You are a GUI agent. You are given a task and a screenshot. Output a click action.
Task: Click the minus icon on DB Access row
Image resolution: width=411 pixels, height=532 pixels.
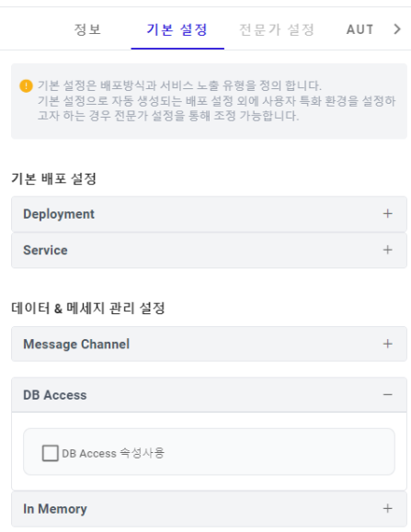click(388, 395)
